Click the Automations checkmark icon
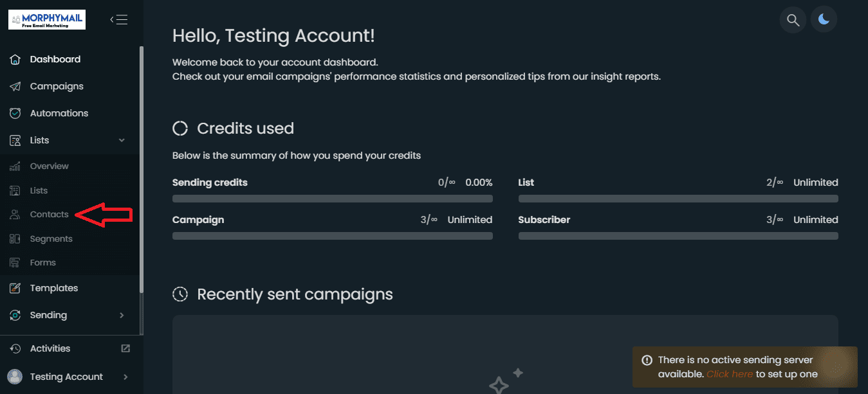868x394 pixels. point(15,113)
